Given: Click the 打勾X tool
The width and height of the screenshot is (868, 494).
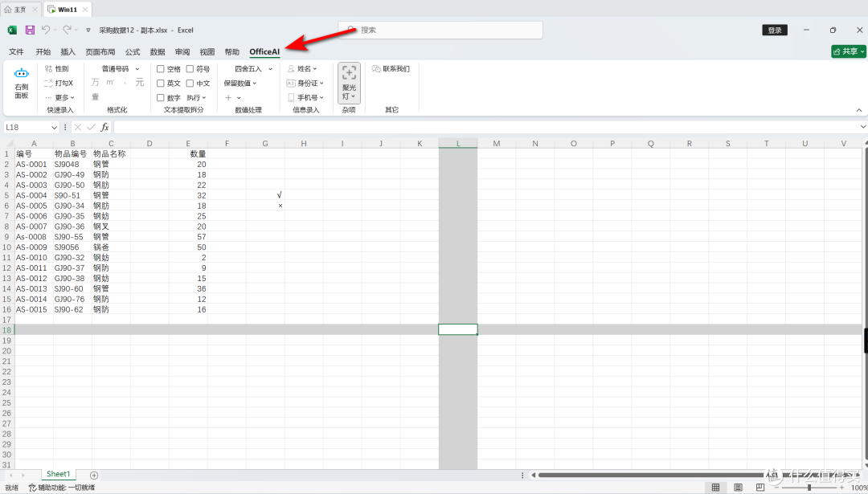Looking at the screenshot, I should point(58,83).
